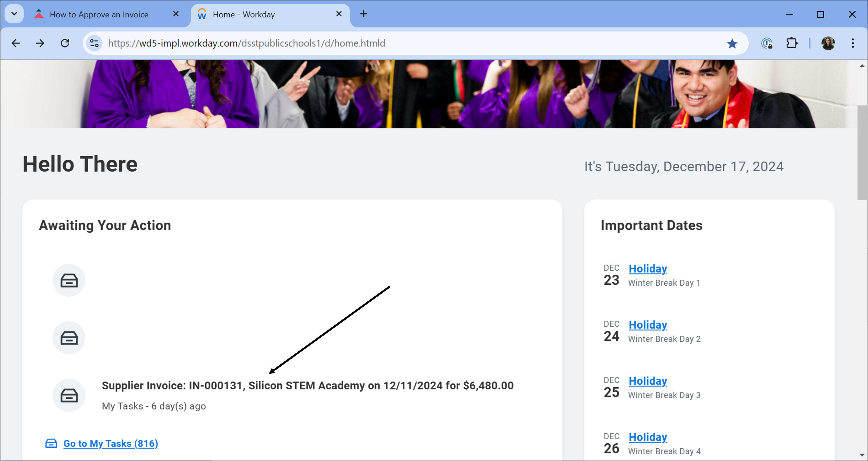Click the page vertical scrollbar thumb
Viewport: 868px width, 461px height.
(862, 152)
